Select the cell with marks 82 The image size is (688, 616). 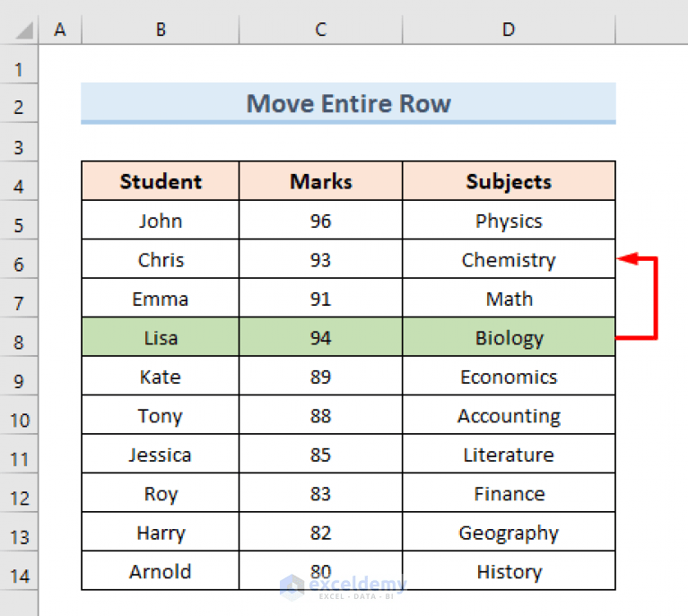tap(321, 532)
